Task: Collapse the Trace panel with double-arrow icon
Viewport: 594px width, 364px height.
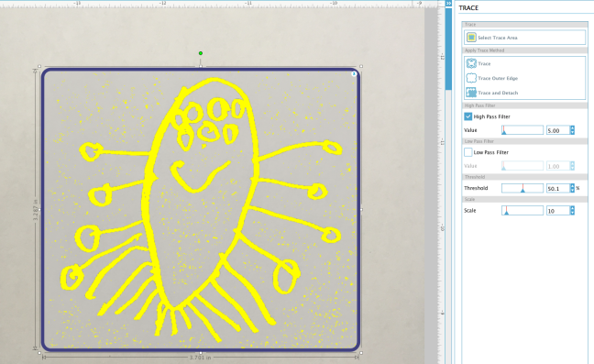Action: pos(448,4)
